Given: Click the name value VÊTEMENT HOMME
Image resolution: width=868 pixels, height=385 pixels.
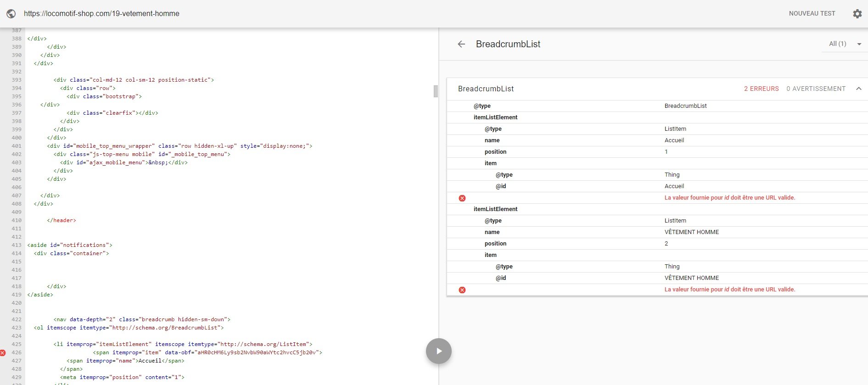Looking at the screenshot, I should [x=692, y=232].
